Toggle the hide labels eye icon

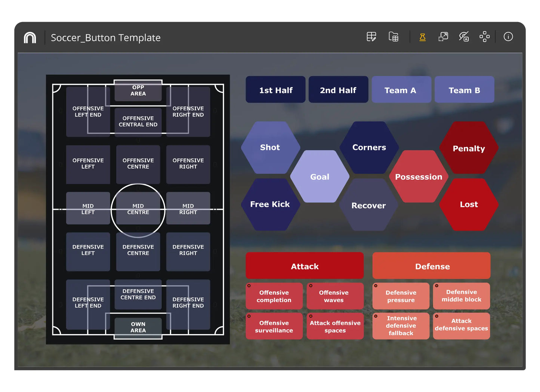[x=464, y=37]
